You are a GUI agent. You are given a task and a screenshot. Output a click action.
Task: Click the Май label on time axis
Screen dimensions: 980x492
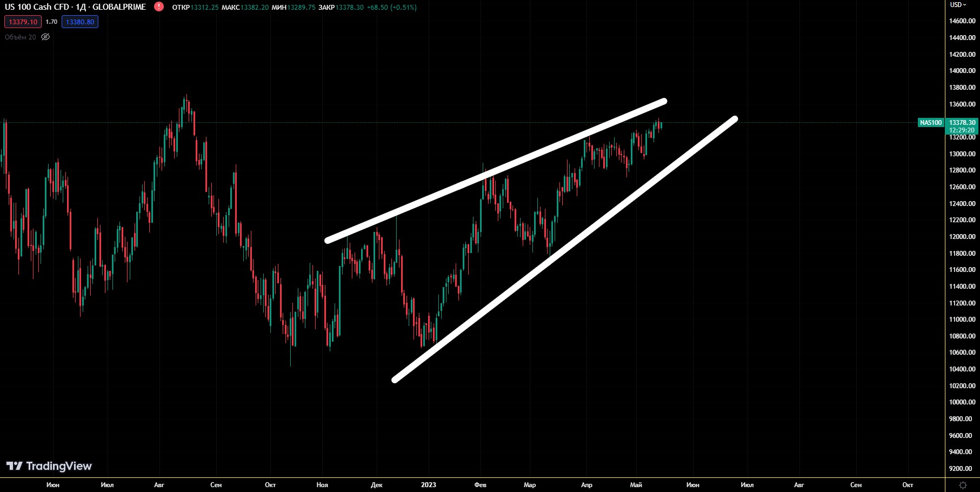pos(636,485)
